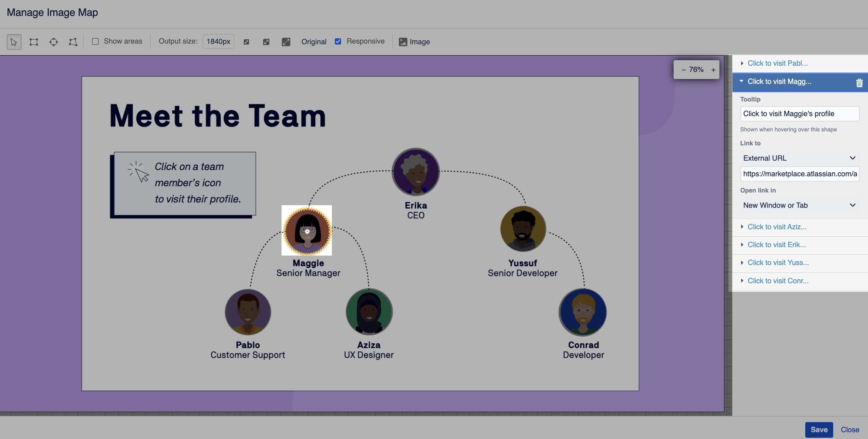The image size is (868, 439).
Task: Edit the Tooltip text field
Action: point(799,113)
